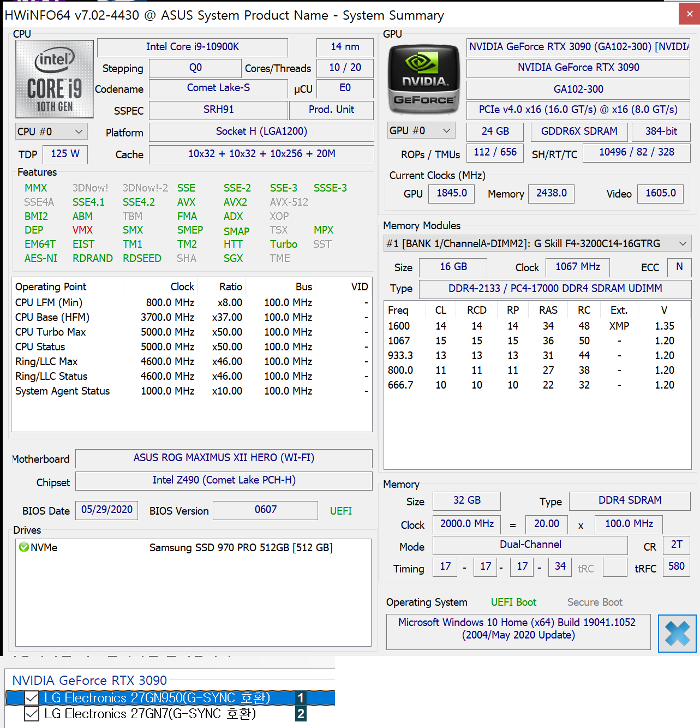Click the NVIDIA GeForce logo image
Image resolution: width=700 pixels, height=728 pixels.
[424, 79]
